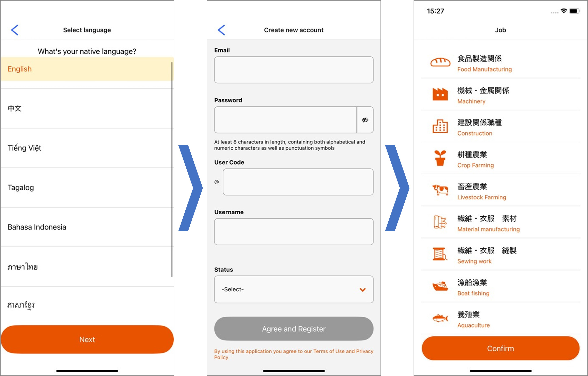588x376 pixels.
Task: Click the fish icon for Aquaculture
Action: [440, 318]
